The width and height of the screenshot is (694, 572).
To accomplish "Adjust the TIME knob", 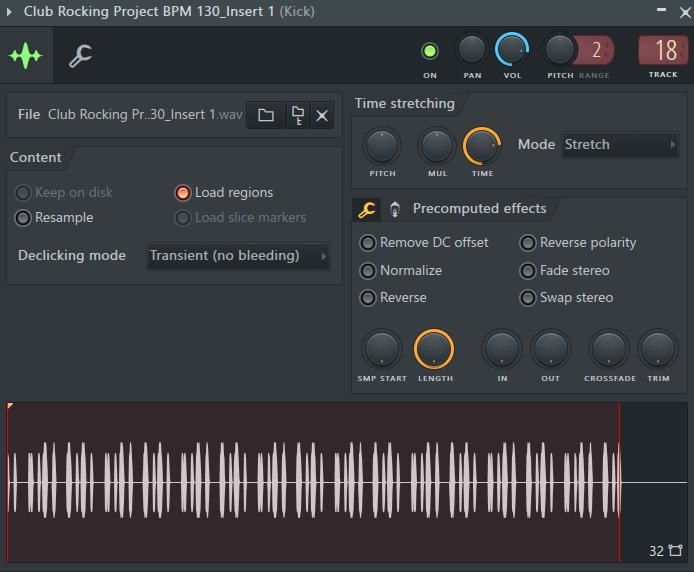I will [482, 146].
